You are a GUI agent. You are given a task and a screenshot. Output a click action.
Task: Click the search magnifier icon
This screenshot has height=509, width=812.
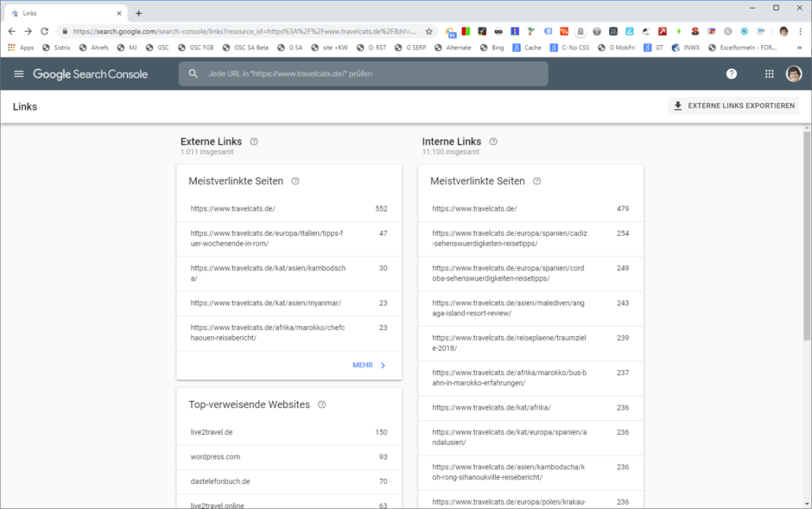[x=193, y=74]
